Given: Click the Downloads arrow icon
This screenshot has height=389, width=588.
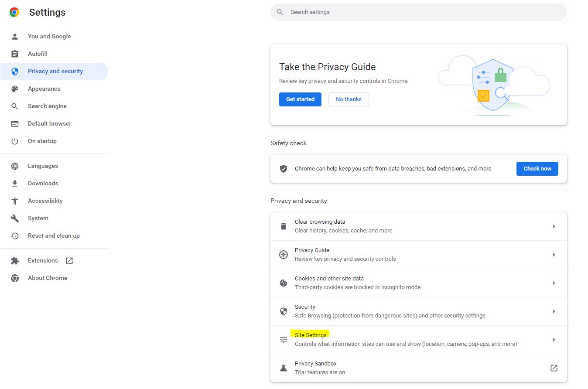Looking at the screenshot, I should tap(15, 183).
